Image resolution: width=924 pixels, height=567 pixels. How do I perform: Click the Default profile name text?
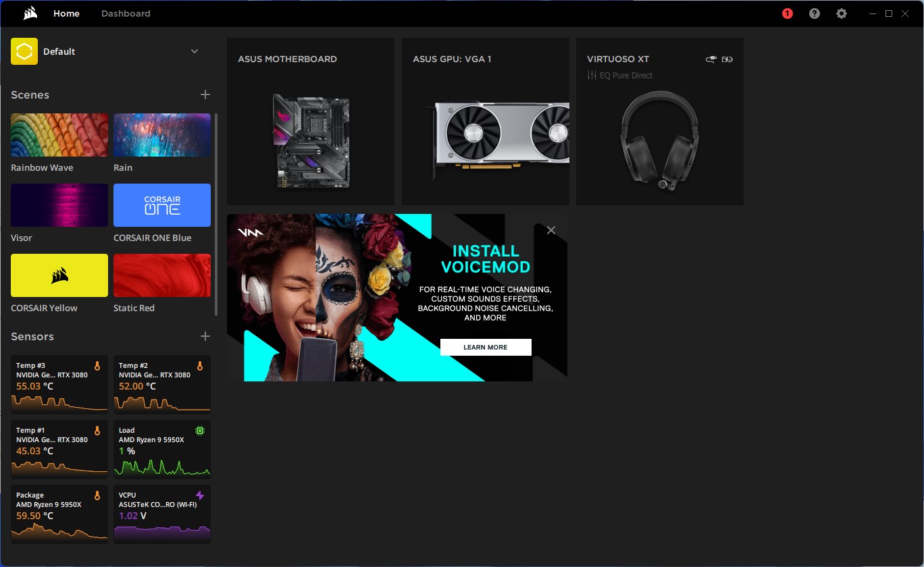(x=59, y=51)
